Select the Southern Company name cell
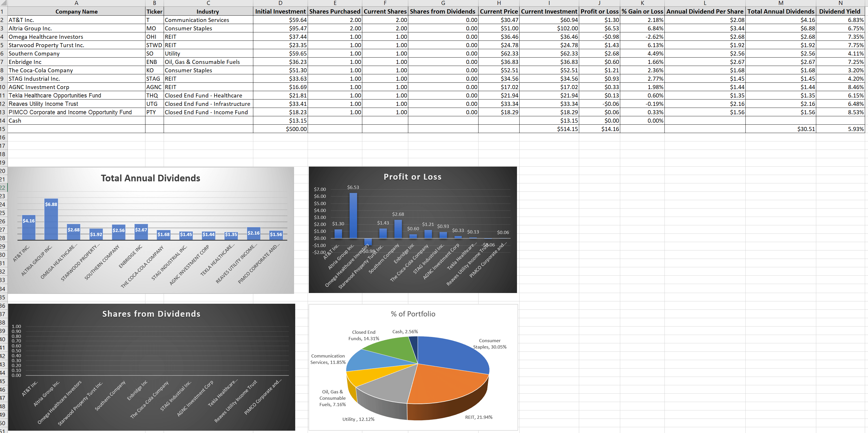This screenshot has width=868, height=433. pyautogui.click(x=77, y=54)
